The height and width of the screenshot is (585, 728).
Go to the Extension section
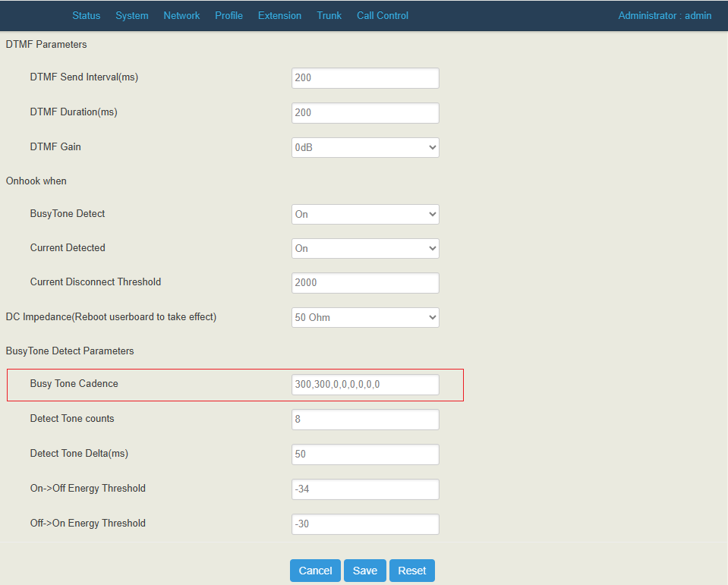279,15
